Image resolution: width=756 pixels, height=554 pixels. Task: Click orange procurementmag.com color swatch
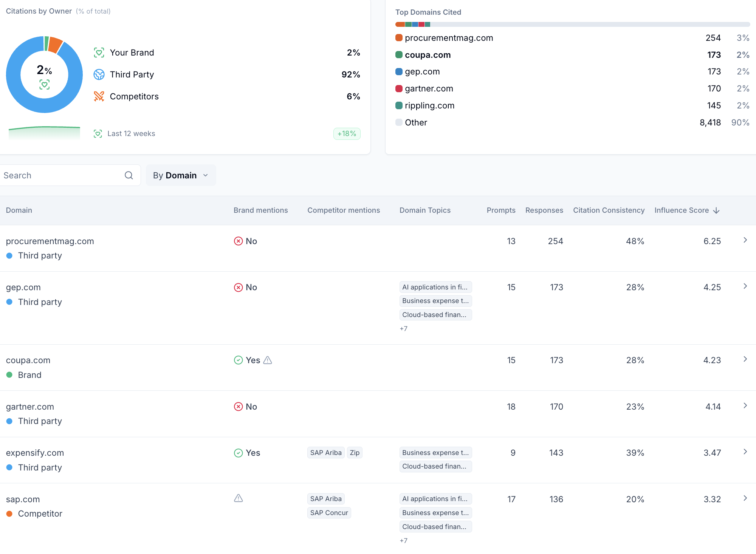coord(399,38)
